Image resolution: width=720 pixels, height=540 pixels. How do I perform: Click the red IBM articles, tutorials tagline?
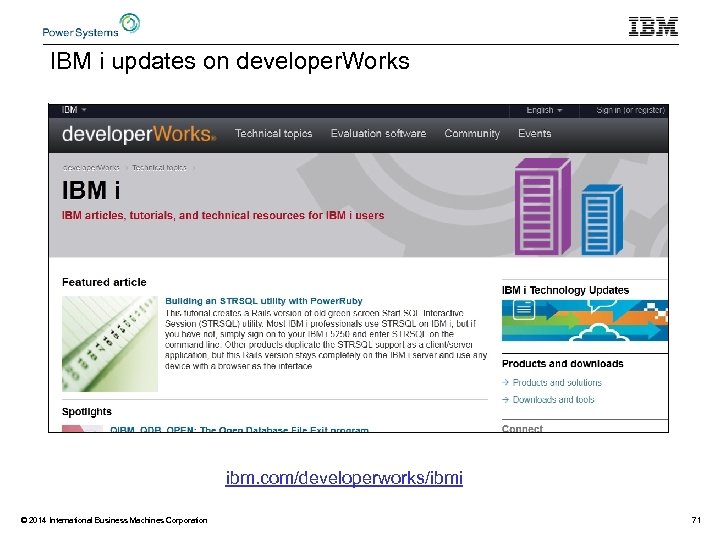223,215
